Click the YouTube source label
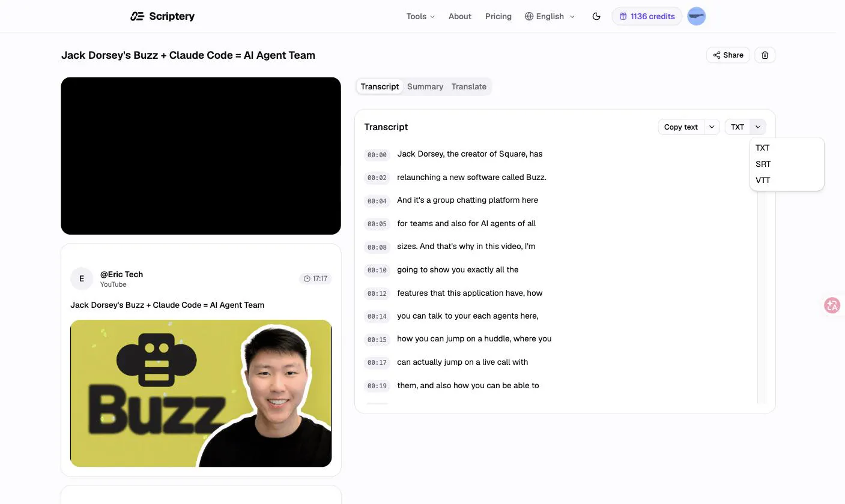 (x=113, y=284)
